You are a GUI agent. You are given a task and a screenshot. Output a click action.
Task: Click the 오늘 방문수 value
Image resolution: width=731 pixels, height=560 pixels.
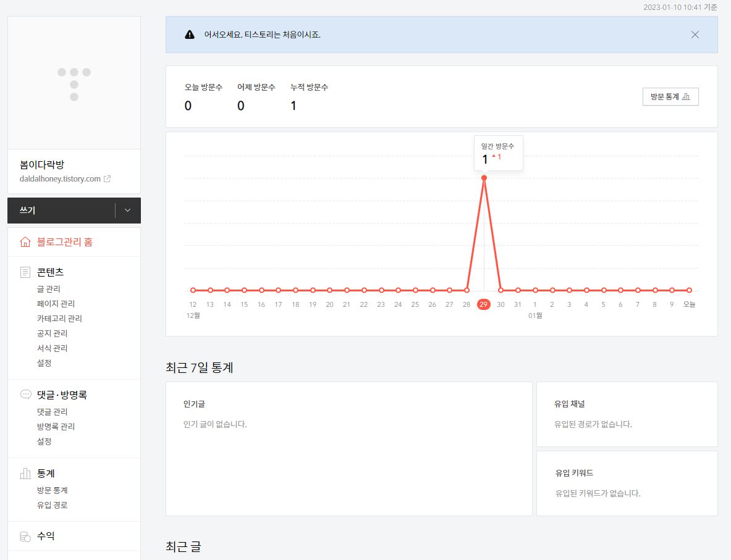coord(188,106)
